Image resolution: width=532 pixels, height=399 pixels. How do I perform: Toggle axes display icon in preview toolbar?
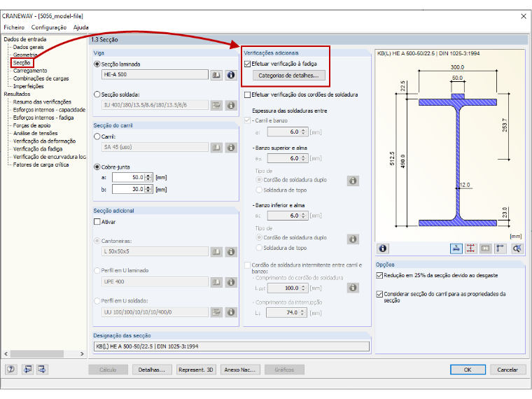tap(500, 248)
